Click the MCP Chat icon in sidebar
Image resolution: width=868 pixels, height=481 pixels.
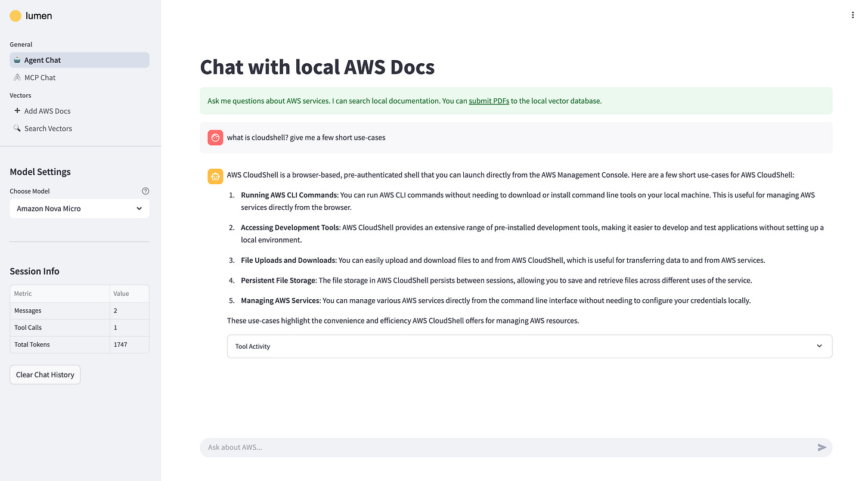point(17,77)
